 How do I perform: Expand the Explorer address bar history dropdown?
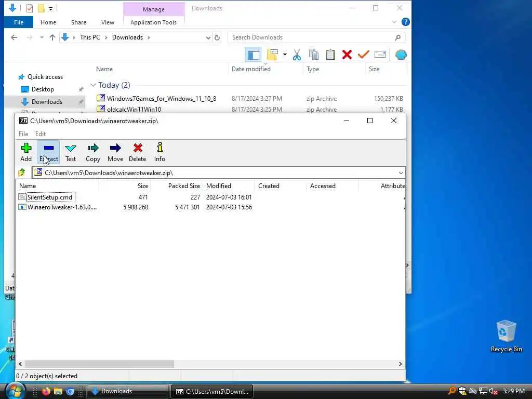208,37
